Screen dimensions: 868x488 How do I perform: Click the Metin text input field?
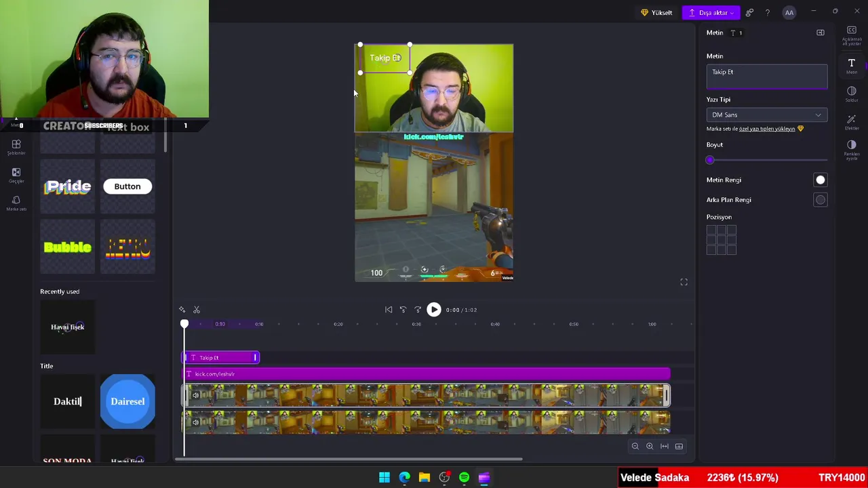(767, 77)
